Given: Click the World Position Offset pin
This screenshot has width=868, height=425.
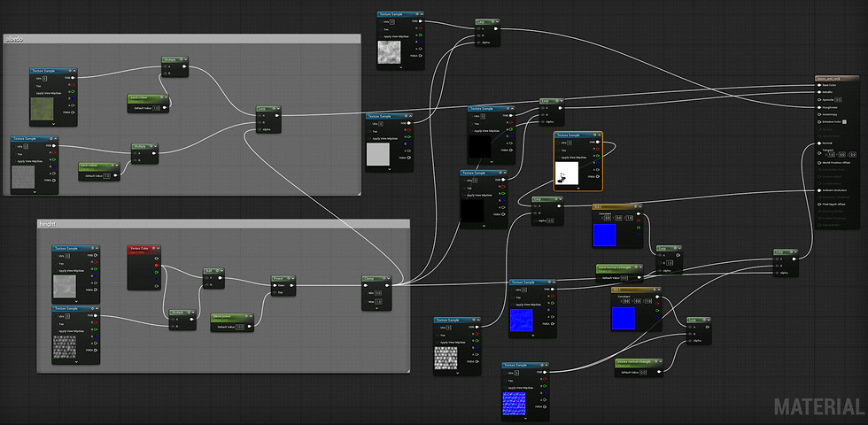Looking at the screenshot, I should coord(820,163).
